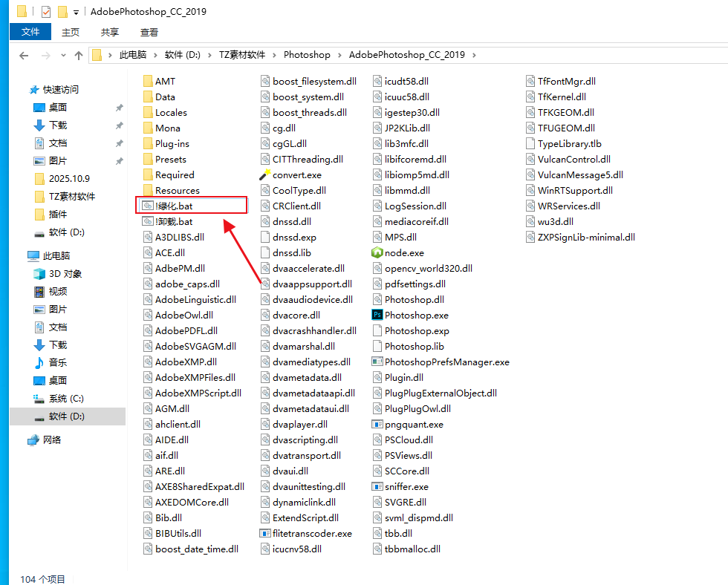Select the A3DLIBS.dll file

pyautogui.click(x=174, y=237)
